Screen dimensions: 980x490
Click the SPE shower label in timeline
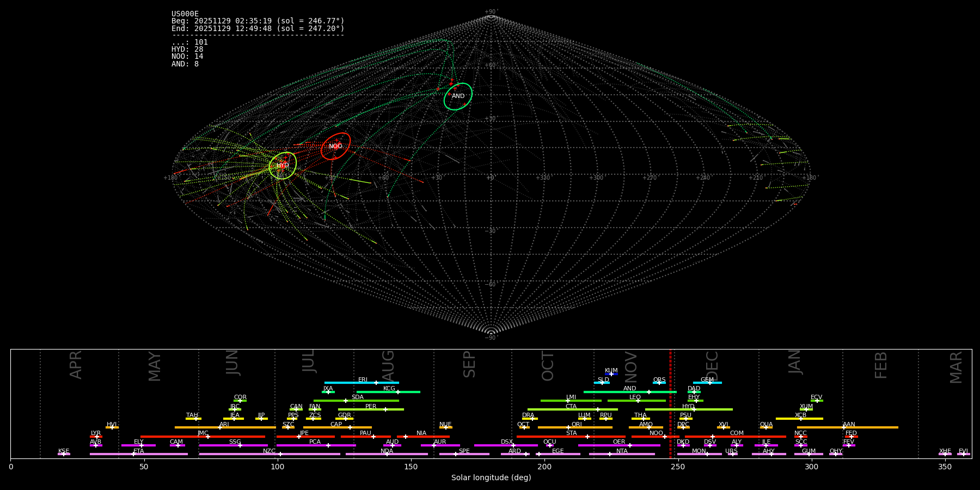pyautogui.click(x=464, y=451)
